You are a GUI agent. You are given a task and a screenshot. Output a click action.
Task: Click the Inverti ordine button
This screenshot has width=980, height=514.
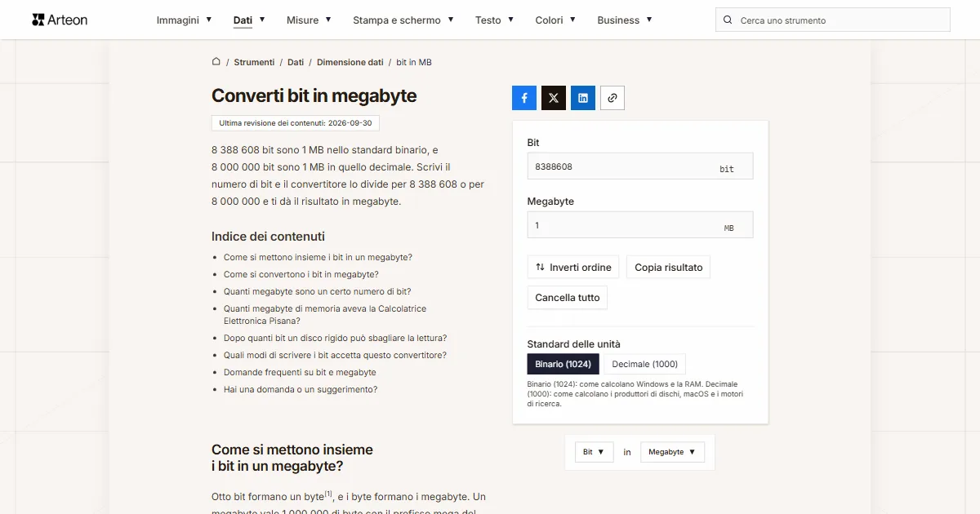click(x=573, y=268)
